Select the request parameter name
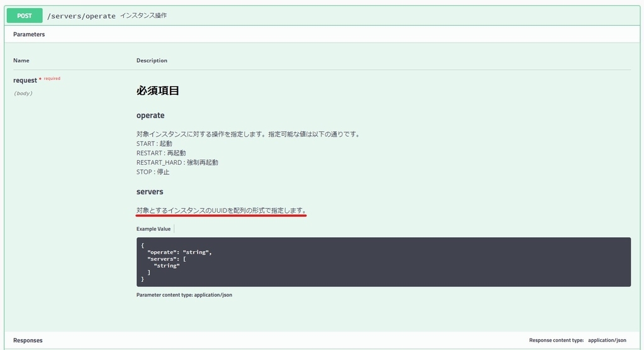 click(25, 80)
